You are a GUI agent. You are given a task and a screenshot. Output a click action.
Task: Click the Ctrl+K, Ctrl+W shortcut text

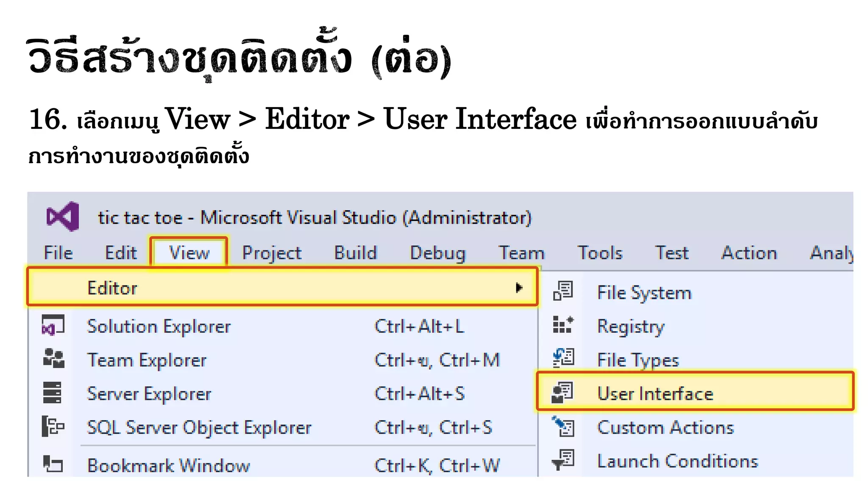(x=437, y=465)
